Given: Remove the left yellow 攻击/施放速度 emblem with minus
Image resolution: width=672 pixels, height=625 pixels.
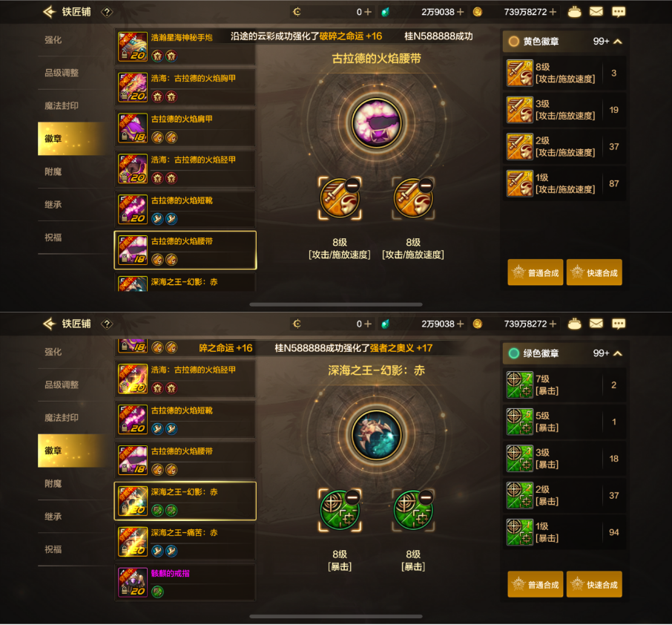Looking at the screenshot, I should coord(352,186).
